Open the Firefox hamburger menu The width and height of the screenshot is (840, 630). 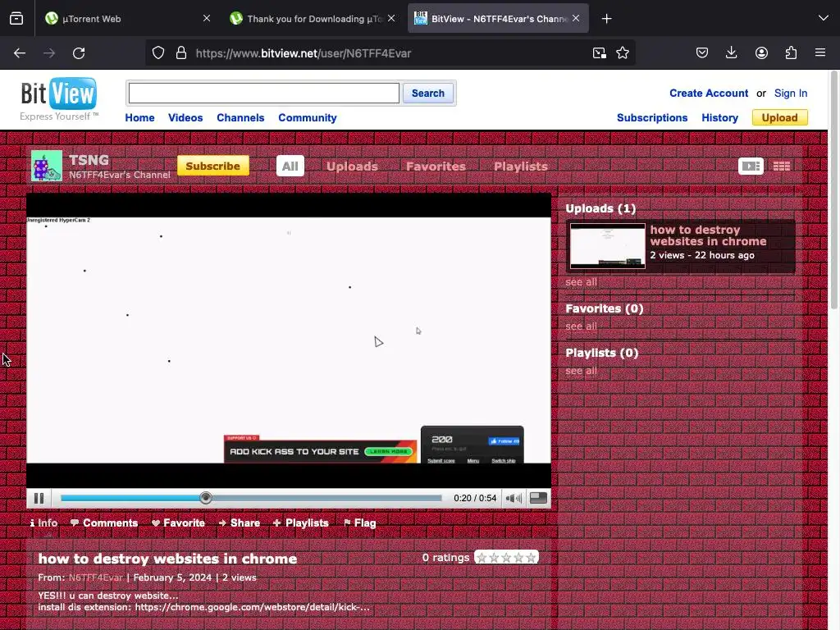[x=820, y=53]
